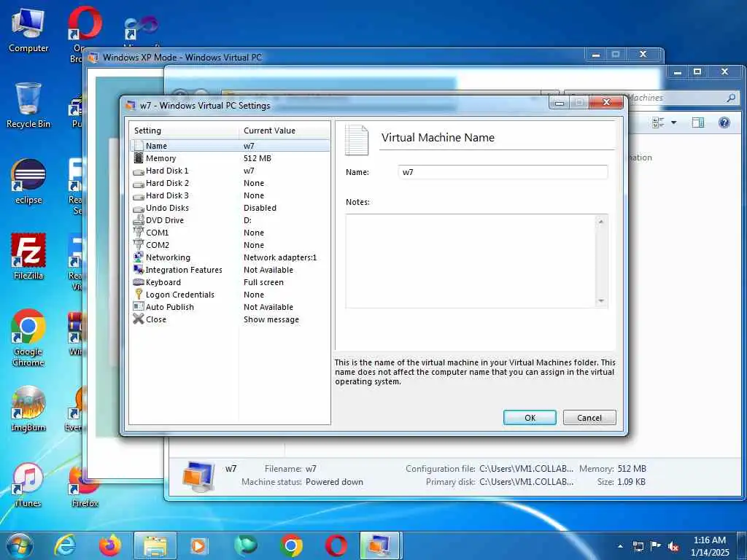747x560 pixels.
Task: Launch ImgBurn desktop shortcut
Action: coord(28,410)
